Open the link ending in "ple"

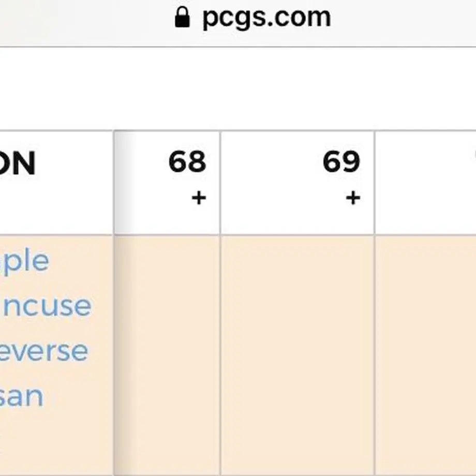tap(24, 261)
